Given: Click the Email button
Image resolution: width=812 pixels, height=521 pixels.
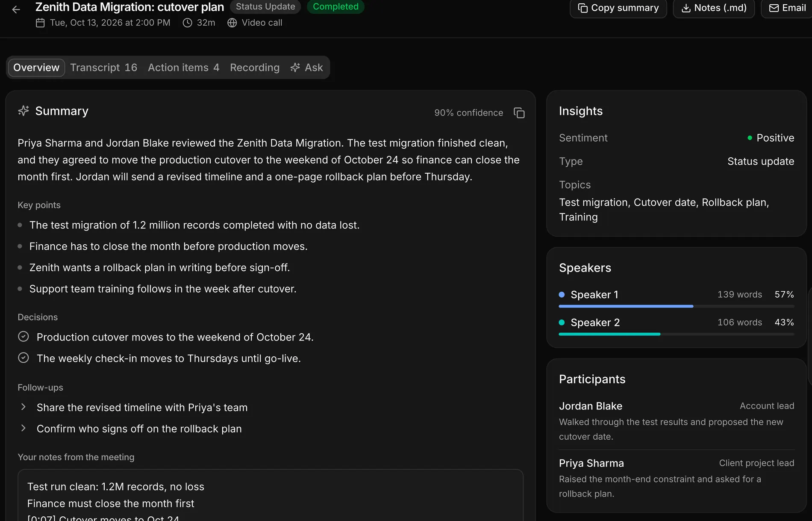Looking at the screenshot, I should tap(787, 8).
